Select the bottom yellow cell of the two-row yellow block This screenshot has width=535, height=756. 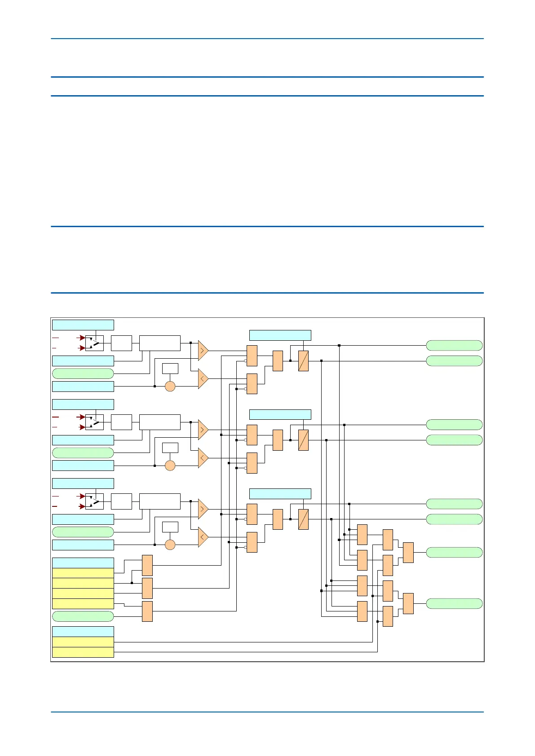click(83, 652)
